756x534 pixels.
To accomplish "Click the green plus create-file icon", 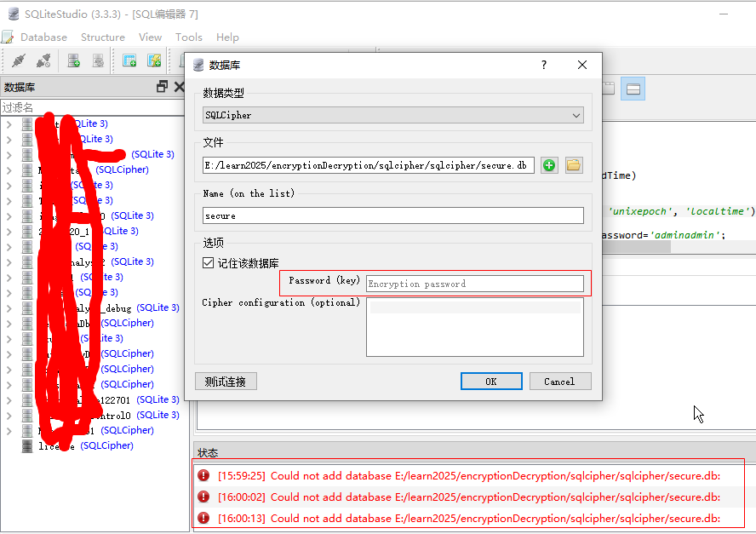I will pos(548,165).
